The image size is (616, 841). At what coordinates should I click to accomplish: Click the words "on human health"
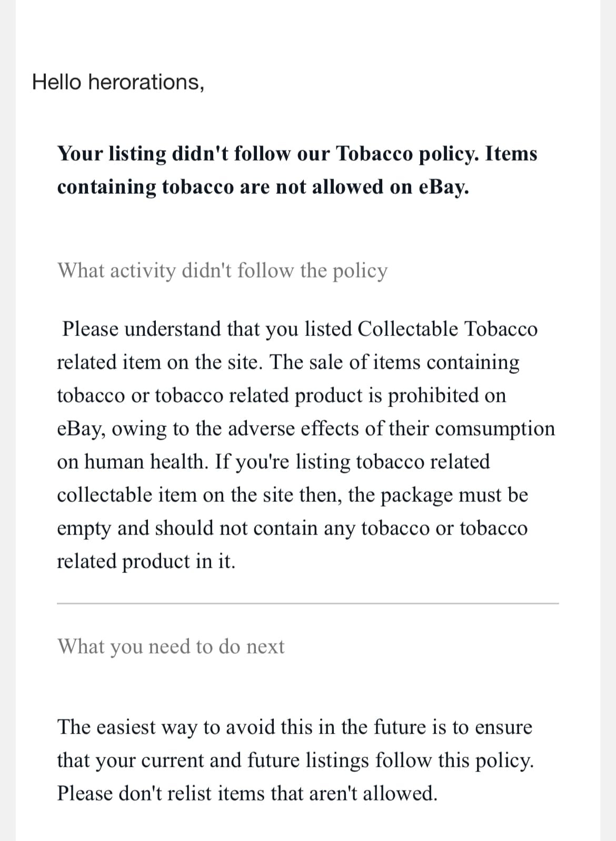[132, 462]
